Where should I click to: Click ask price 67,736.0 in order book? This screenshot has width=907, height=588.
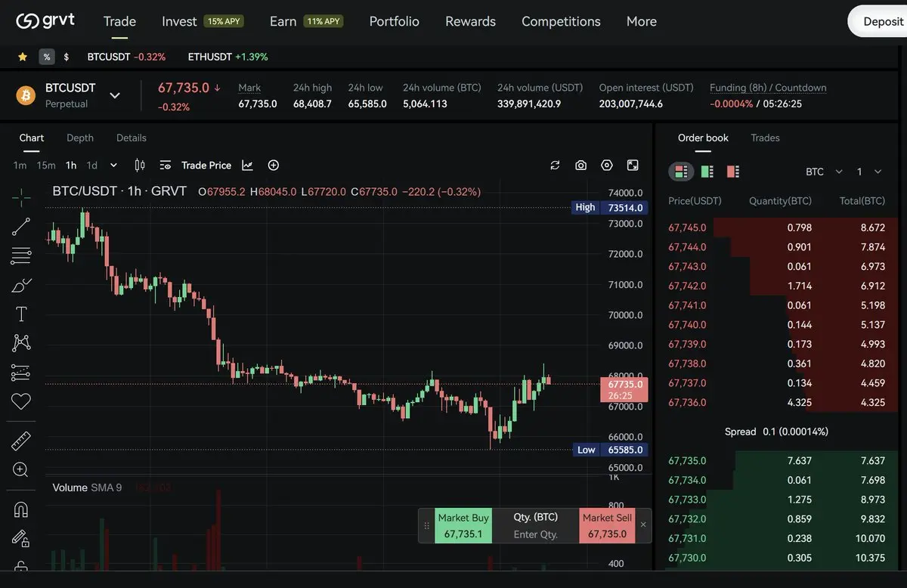point(687,403)
